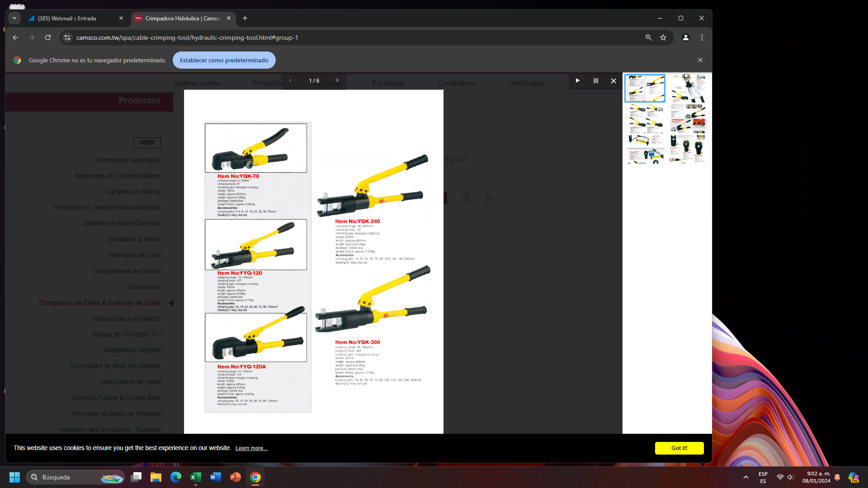The width and height of the screenshot is (868, 488).
Task: Open Contáctenos menu item
Action: click(x=457, y=83)
